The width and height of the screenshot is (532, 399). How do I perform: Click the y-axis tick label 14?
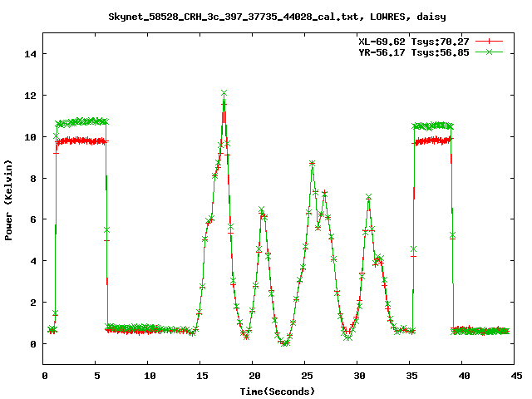coord(30,54)
